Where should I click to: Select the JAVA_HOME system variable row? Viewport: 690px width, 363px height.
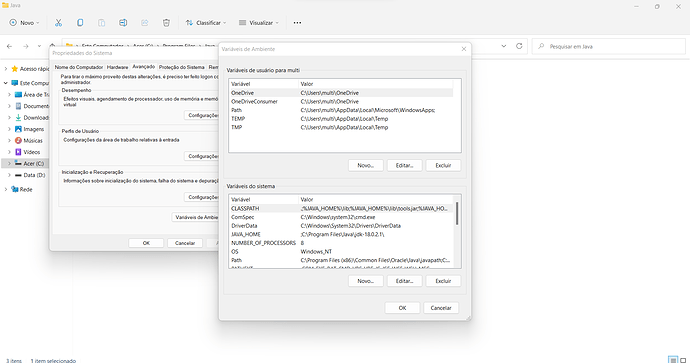[340, 235]
